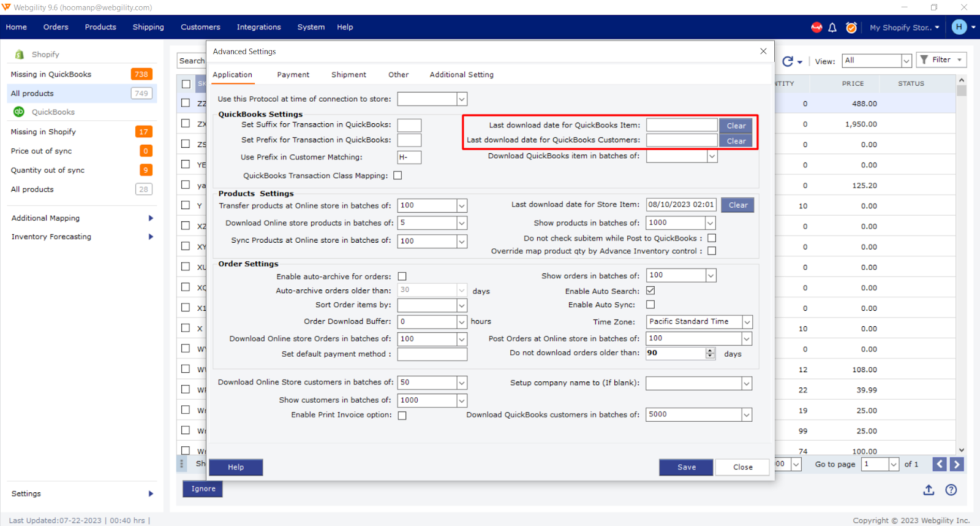Click Set default payment method field

pos(432,354)
